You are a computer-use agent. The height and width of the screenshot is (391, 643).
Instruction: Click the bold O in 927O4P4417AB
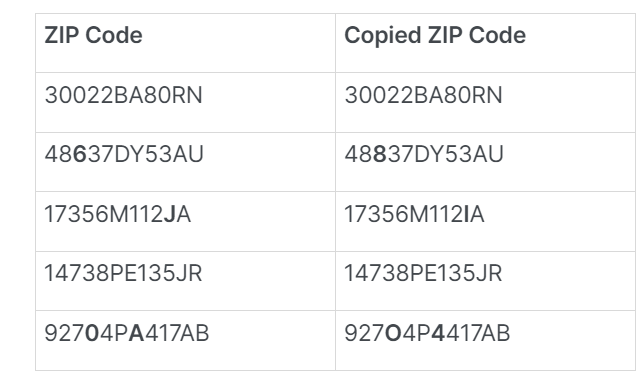(x=393, y=333)
